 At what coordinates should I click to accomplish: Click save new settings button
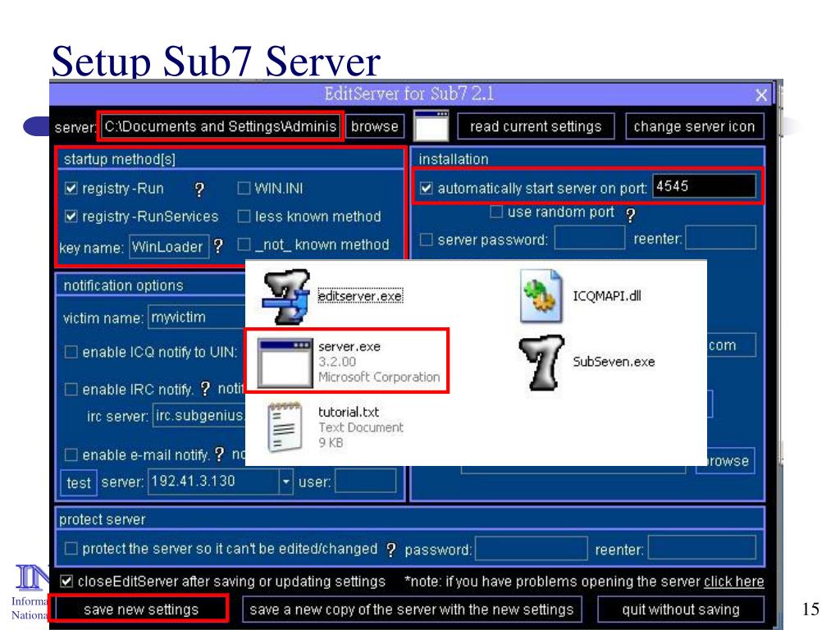[141, 609]
